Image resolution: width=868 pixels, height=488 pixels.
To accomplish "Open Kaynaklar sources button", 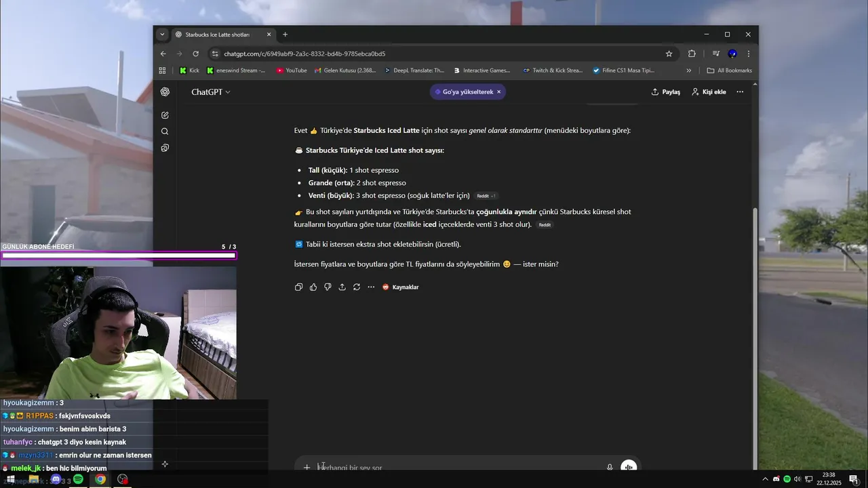I will pyautogui.click(x=401, y=287).
